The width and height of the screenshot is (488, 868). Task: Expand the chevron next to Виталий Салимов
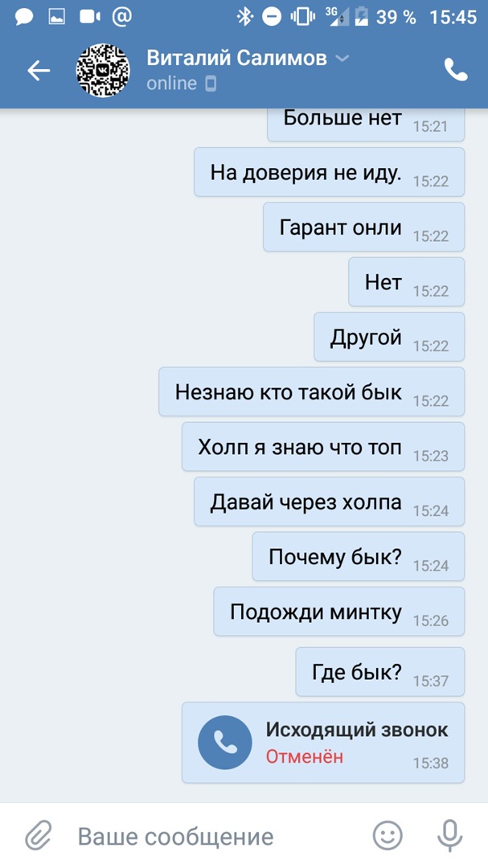tap(342, 58)
